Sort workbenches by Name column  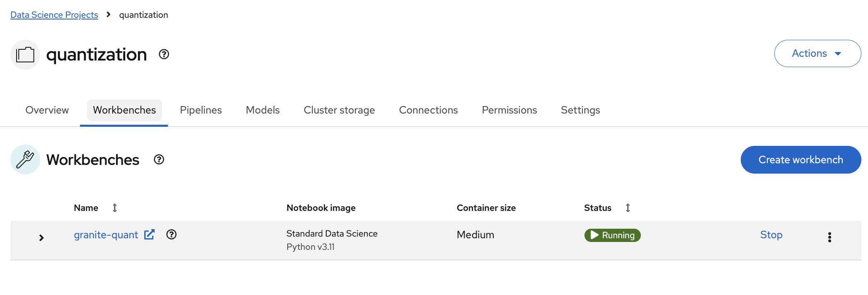115,208
